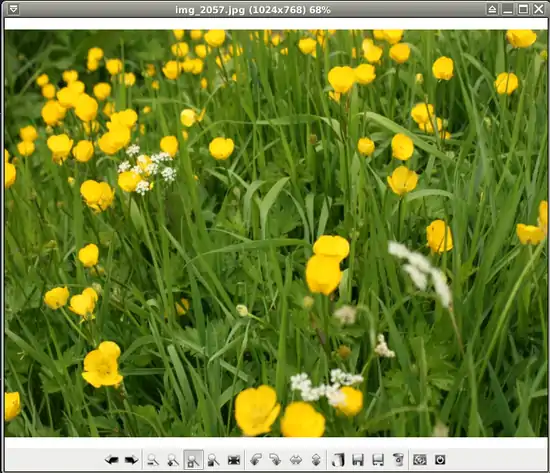Image resolution: width=550 pixels, height=473 pixels.
Task: Open the window menu dropdown in the title bar
Action: pos(13,9)
